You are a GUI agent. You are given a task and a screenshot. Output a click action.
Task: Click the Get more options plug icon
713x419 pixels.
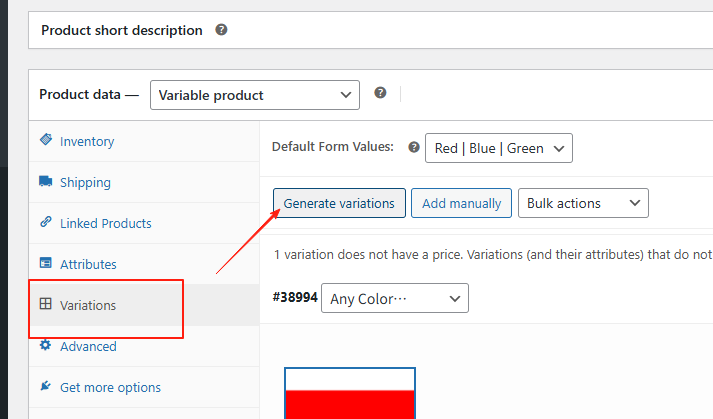click(x=45, y=387)
